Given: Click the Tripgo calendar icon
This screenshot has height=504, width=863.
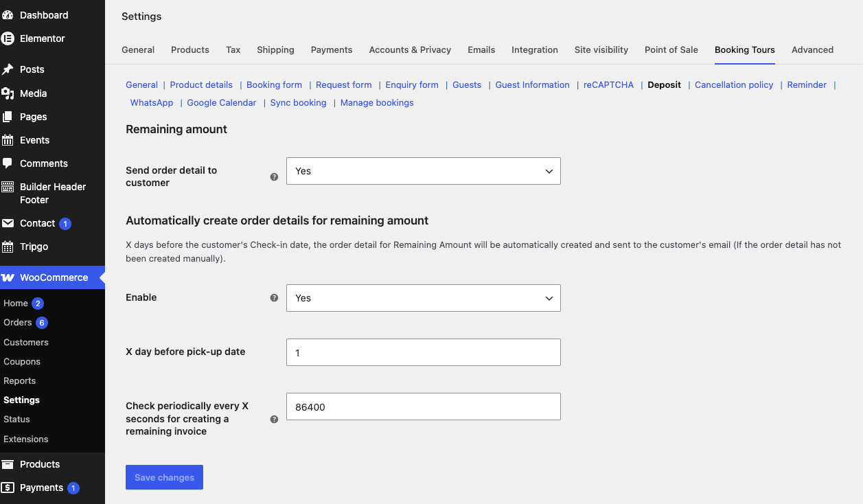Looking at the screenshot, I should [8, 247].
